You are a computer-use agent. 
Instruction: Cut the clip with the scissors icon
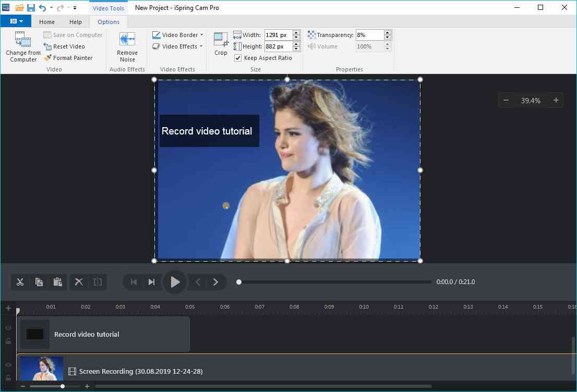click(20, 281)
